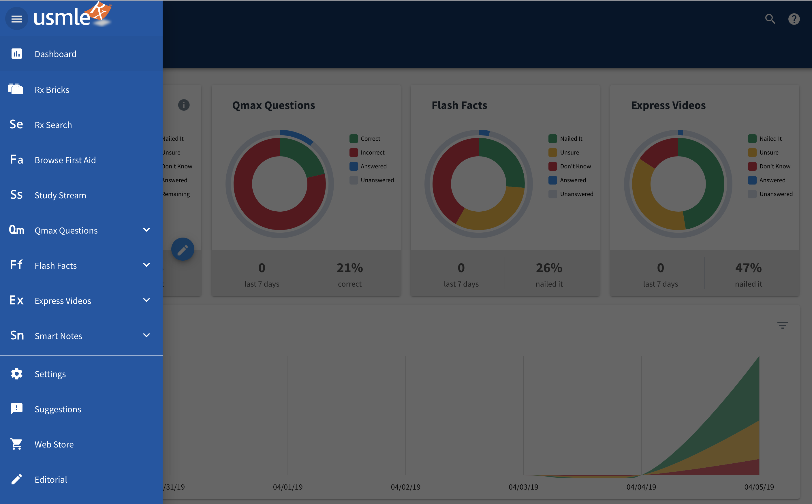Expand the Flash Facts submenu chevron

point(146,265)
